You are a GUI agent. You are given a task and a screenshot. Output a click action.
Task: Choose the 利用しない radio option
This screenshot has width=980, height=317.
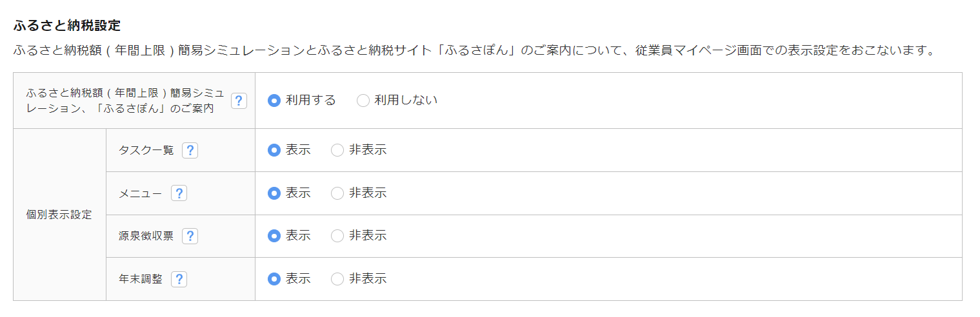click(x=363, y=101)
